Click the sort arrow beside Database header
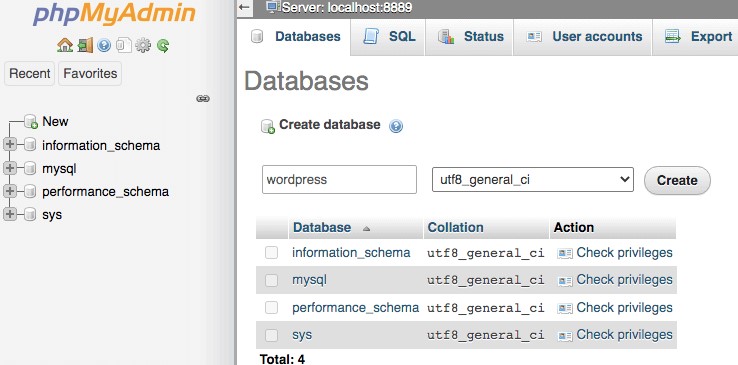The height and width of the screenshot is (365, 738). 366,229
